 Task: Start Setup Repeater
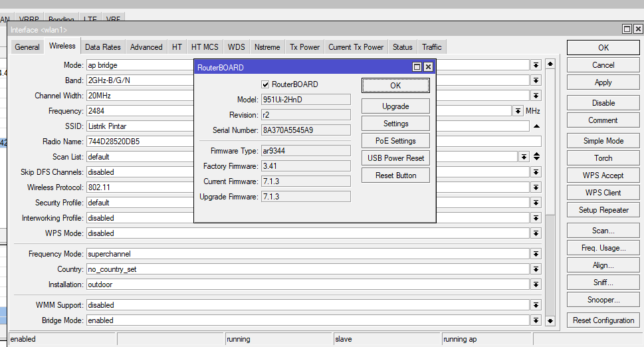[x=603, y=209]
